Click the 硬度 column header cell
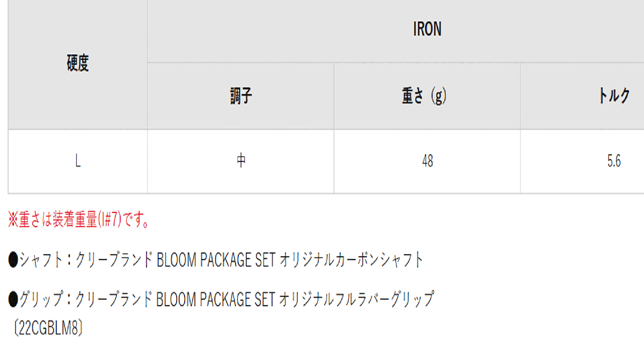644x341 pixels. point(78,64)
